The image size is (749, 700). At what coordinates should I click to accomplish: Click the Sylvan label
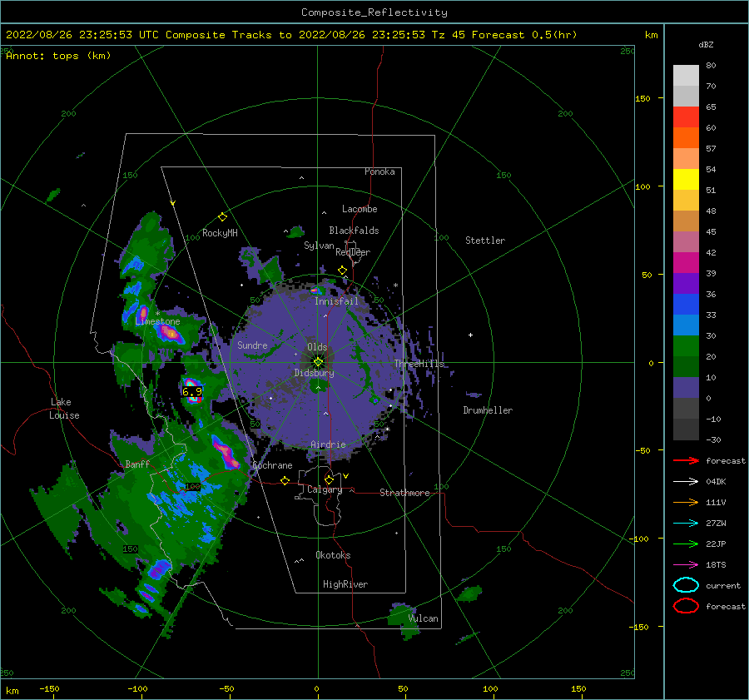tap(319, 246)
